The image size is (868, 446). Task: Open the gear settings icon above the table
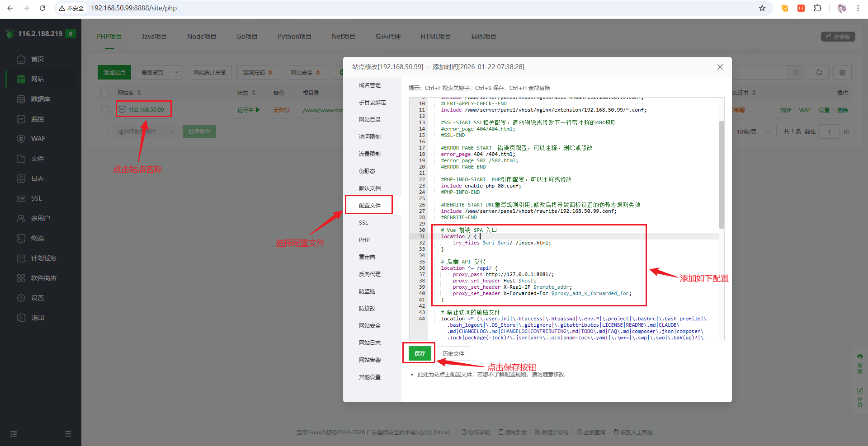tap(842, 72)
